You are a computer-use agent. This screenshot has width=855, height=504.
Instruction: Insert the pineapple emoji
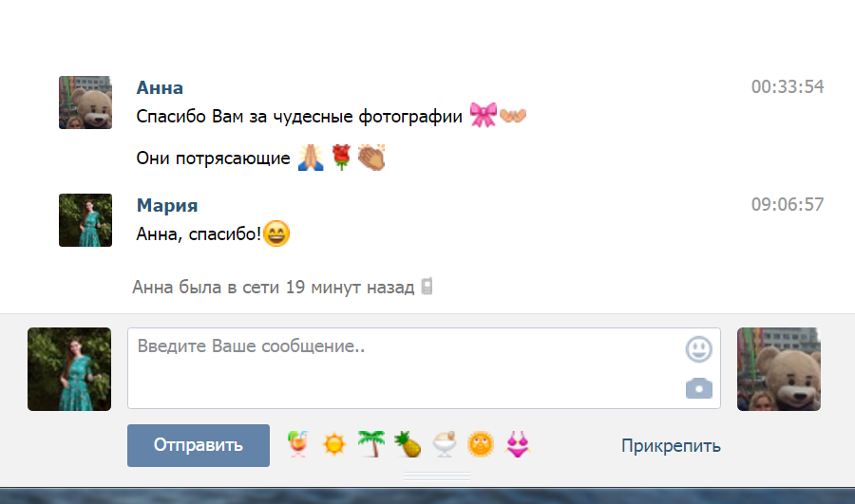(x=408, y=444)
